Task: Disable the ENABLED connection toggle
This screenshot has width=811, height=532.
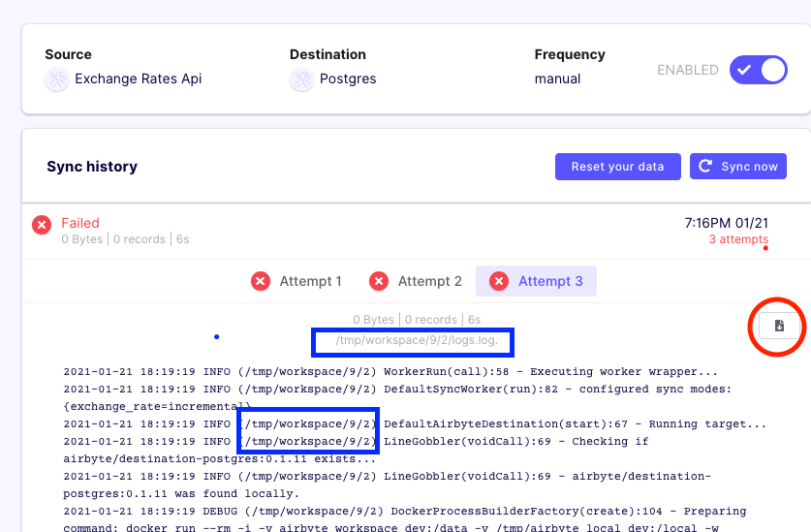Action: click(x=760, y=71)
